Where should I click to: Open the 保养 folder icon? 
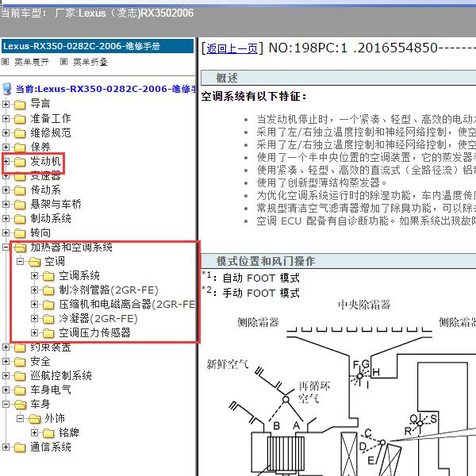point(20,148)
